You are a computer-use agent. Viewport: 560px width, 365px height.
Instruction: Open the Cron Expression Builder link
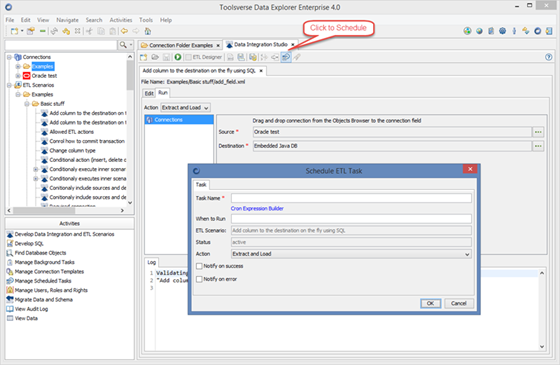click(257, 209)
